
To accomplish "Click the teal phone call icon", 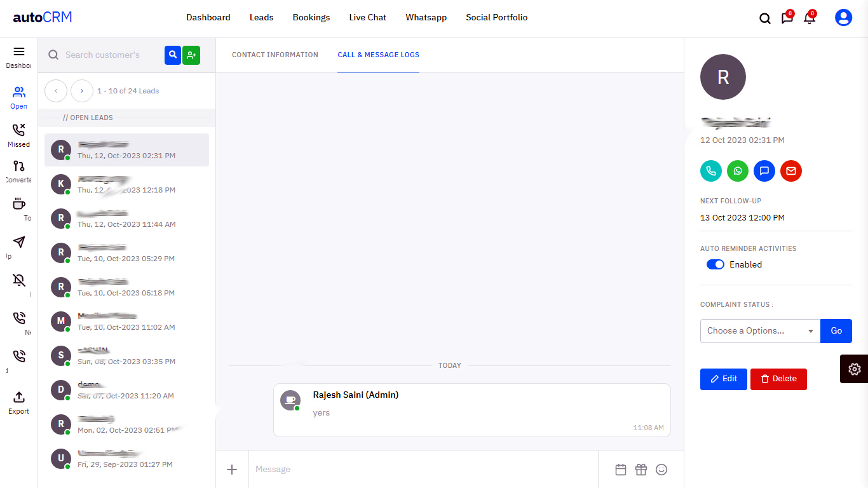I will coord(711,171).
